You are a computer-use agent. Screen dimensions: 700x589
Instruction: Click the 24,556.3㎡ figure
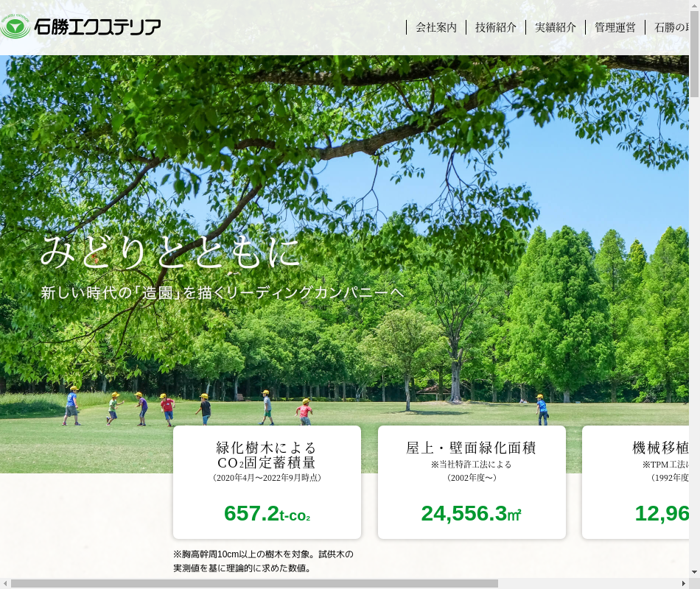pos(471,513)
